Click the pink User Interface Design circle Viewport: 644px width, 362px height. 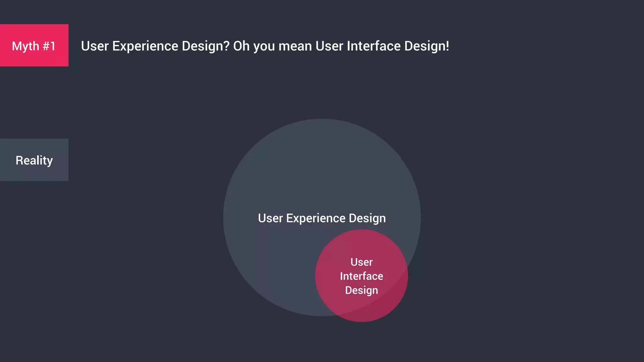[x=362, y=276]
